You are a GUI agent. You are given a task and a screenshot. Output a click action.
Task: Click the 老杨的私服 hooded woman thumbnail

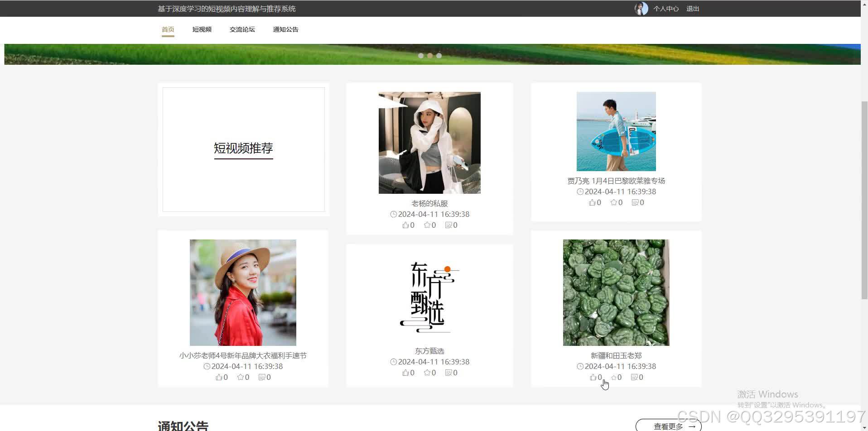click(429, 143)
